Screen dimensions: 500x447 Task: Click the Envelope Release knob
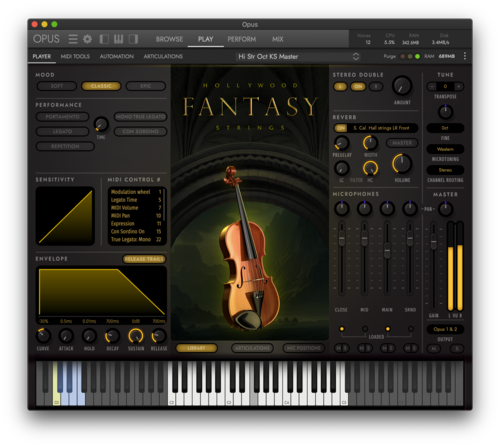[x=159, y=336]
